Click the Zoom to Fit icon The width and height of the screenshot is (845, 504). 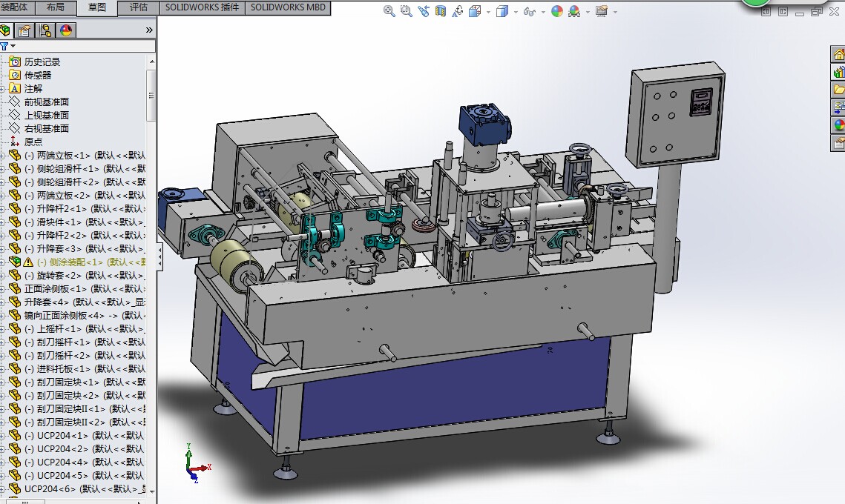pyautogui.click(x=389, y=11)
